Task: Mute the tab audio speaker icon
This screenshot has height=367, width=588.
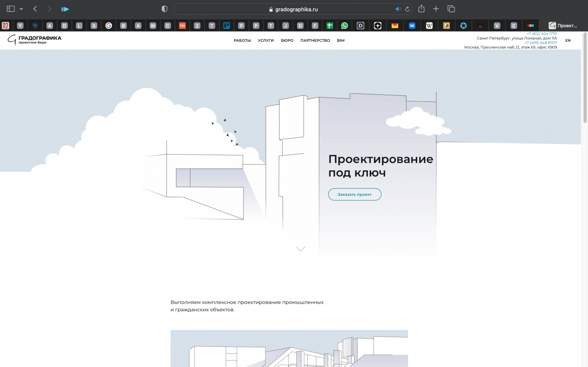Action: click(398, 9)
